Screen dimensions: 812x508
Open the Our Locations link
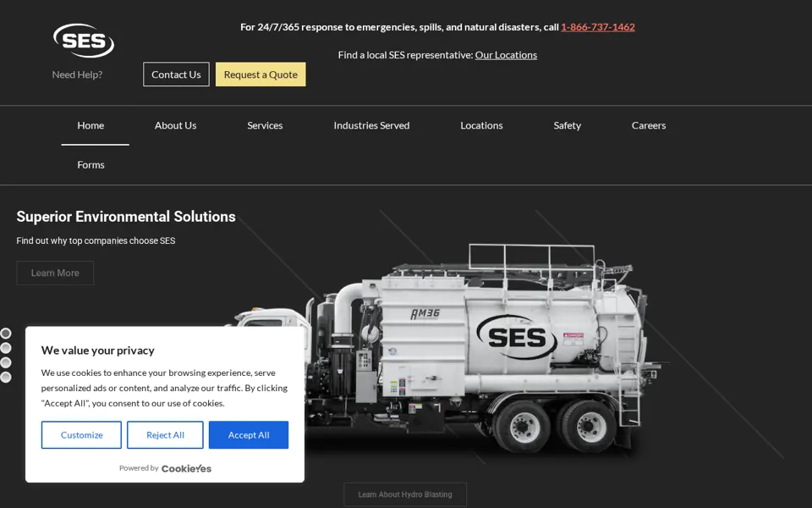coord(506,55)
